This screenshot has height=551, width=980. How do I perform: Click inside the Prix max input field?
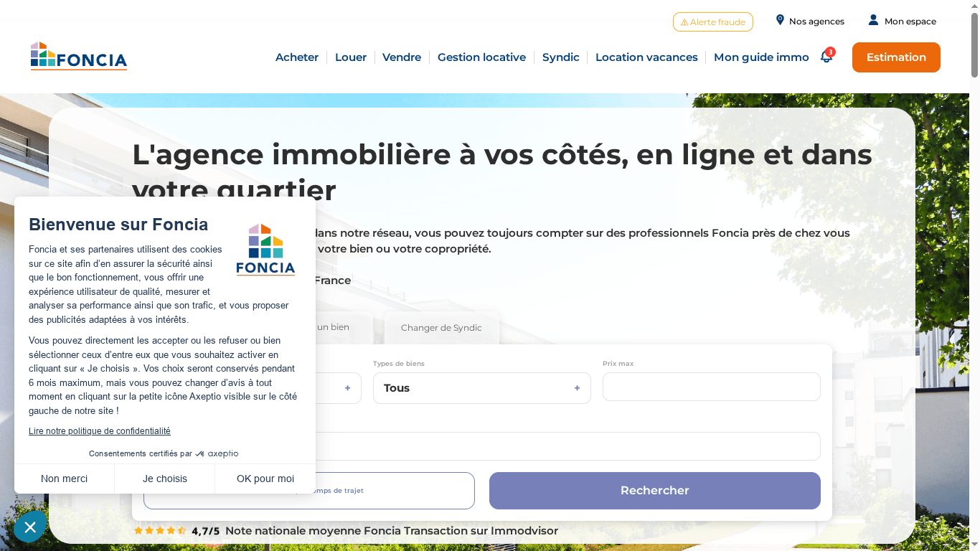point(711,387)
